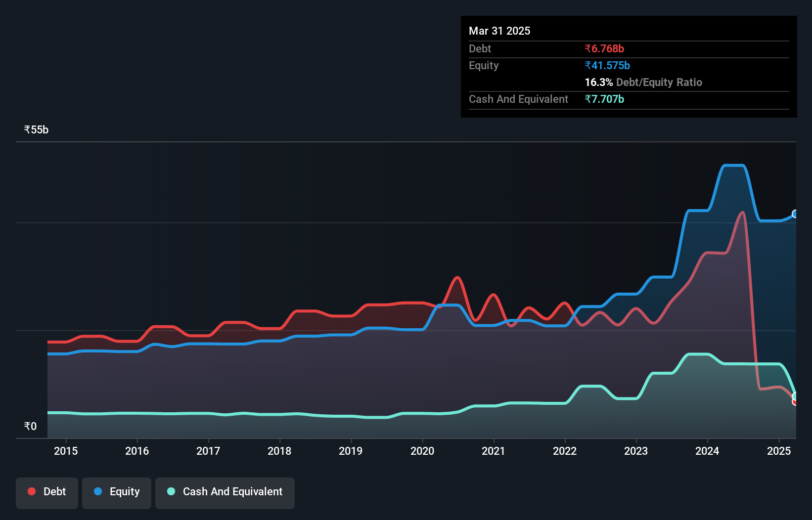Toggle the Equity series legend button
812x520 pixels.
(117, 493)
